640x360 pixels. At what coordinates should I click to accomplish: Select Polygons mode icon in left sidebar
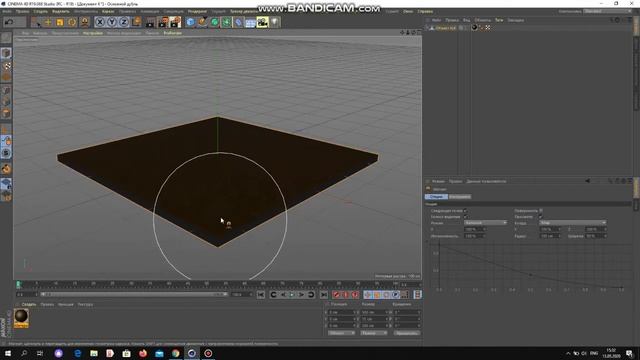(6, 113)
